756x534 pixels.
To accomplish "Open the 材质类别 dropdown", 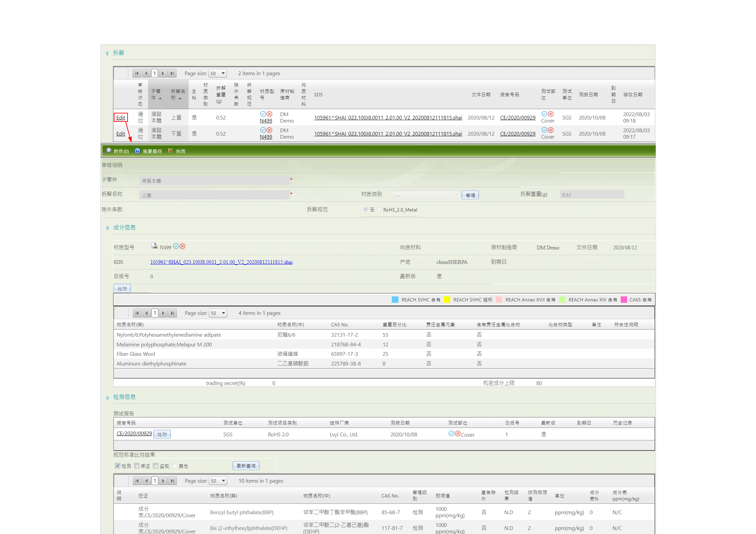I will [426, 195].
